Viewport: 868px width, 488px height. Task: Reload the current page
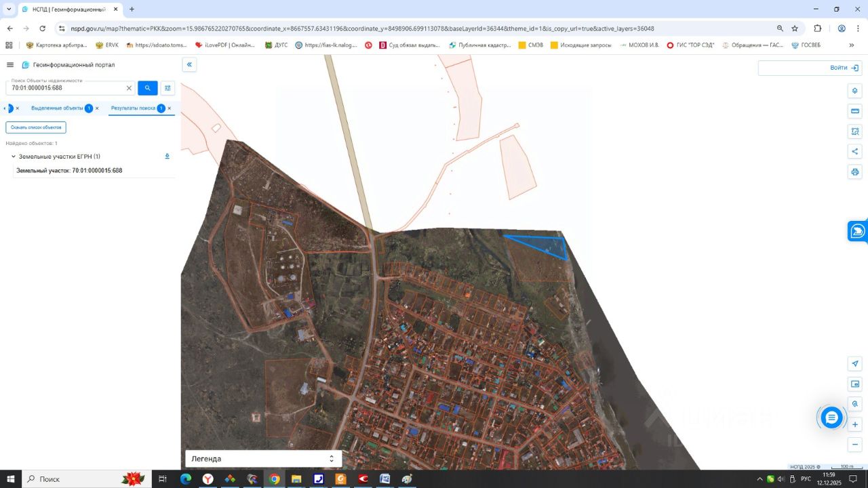pos(43,28)
